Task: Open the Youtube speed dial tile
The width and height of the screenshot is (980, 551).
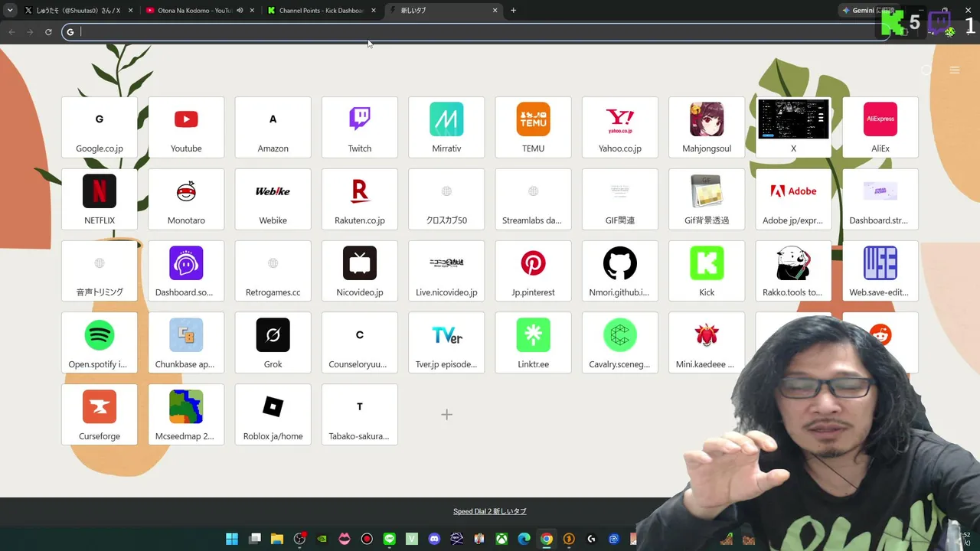Action: click(186, 127)
